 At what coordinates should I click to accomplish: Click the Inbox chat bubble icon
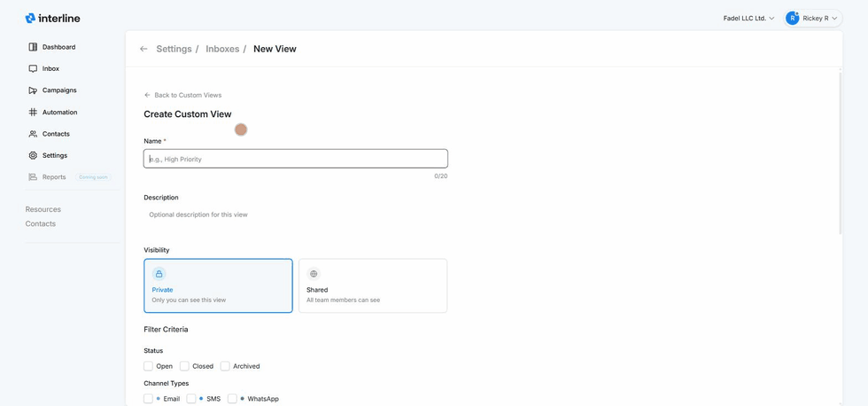coord(33,68)
